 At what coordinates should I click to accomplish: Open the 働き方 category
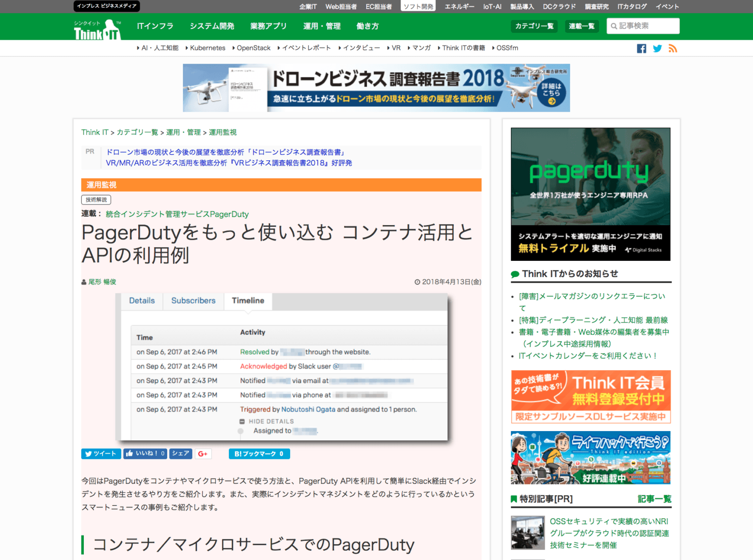tap(368, 26)
